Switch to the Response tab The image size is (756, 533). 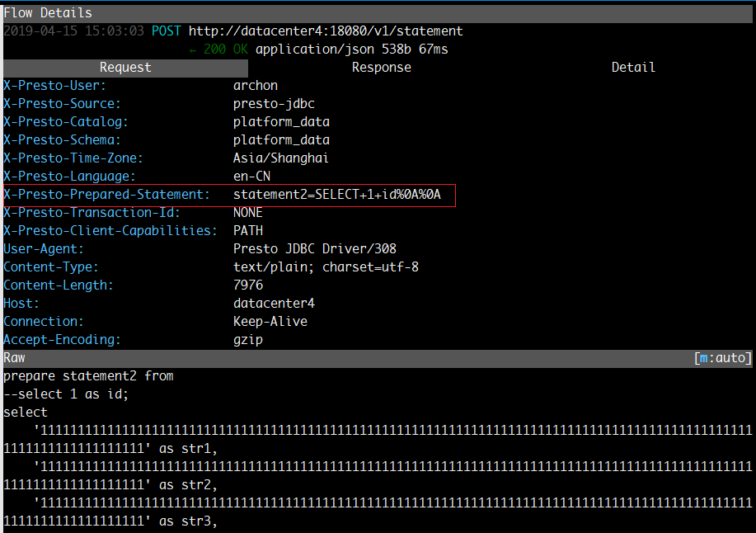pos(380,67)
